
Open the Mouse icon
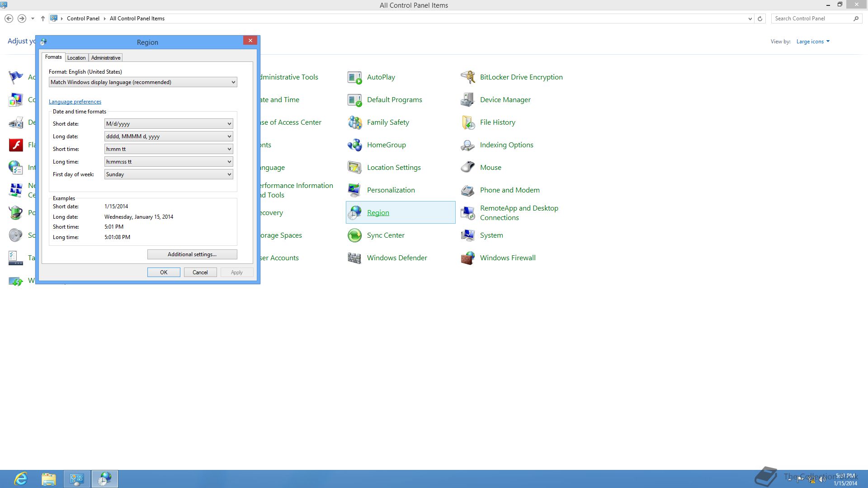(467, 168)
